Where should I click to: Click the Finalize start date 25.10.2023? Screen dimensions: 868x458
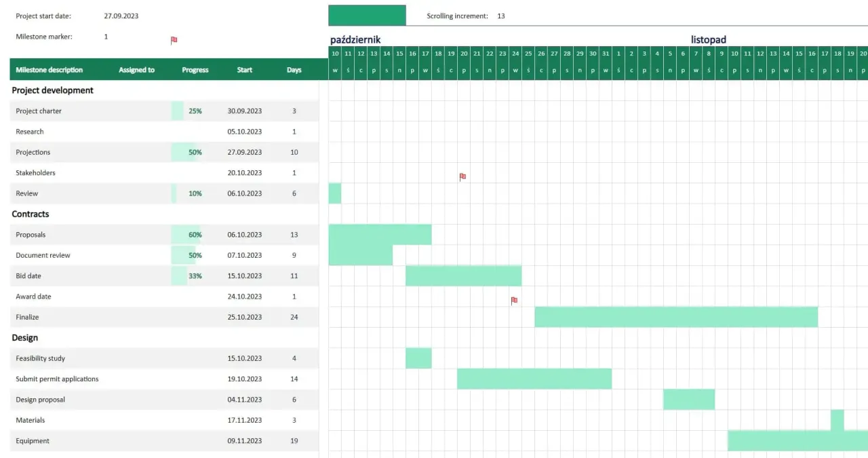tap(245, 318)
